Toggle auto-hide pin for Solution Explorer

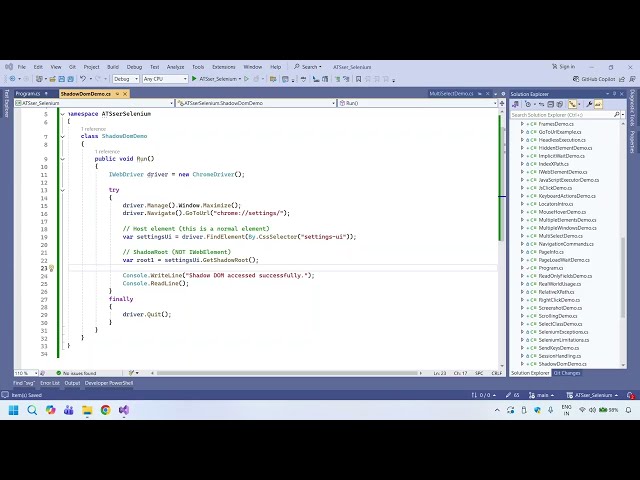pyautogui.click(x=614, y=94)
